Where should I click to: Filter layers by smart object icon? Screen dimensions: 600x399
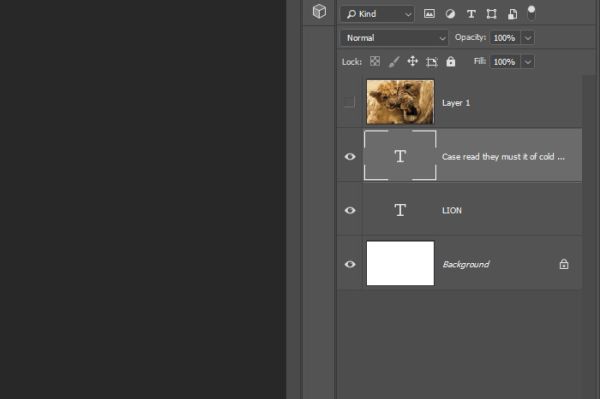512,14
